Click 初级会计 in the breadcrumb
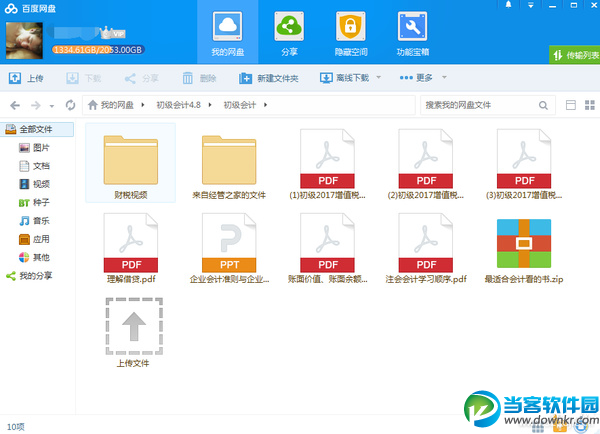The image size is (600, 434). pos(240,105)
